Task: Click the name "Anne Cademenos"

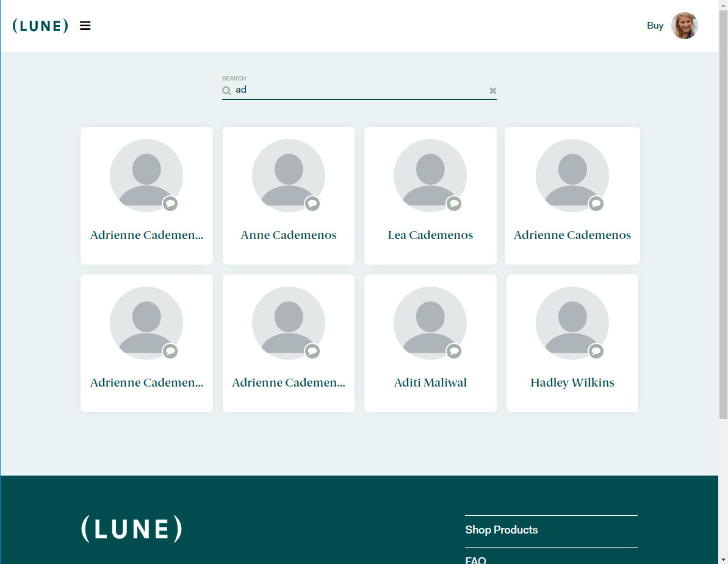Action: click(x=288, y=235)
